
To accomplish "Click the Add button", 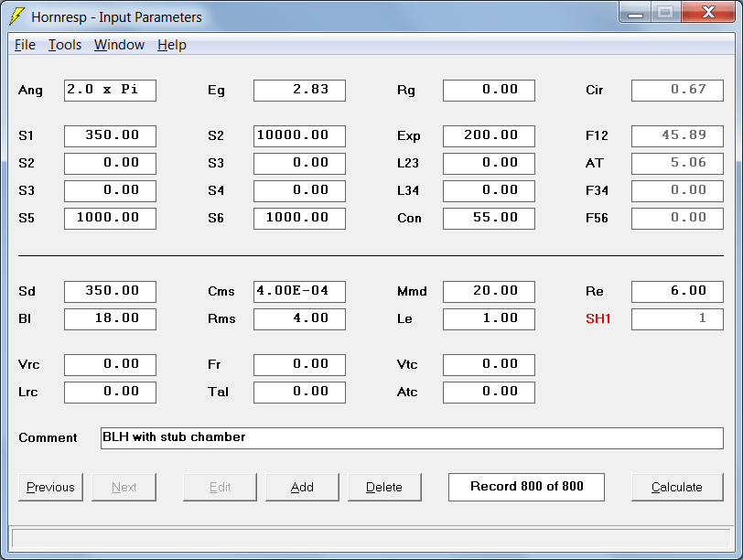I will (x=302, y=487).
